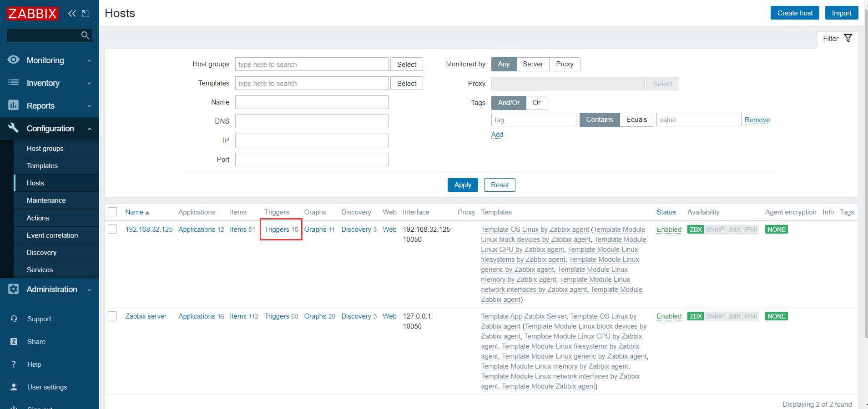
Task: Click ZBX availability badge for 192.168.32.125
Action: (696, 229)
